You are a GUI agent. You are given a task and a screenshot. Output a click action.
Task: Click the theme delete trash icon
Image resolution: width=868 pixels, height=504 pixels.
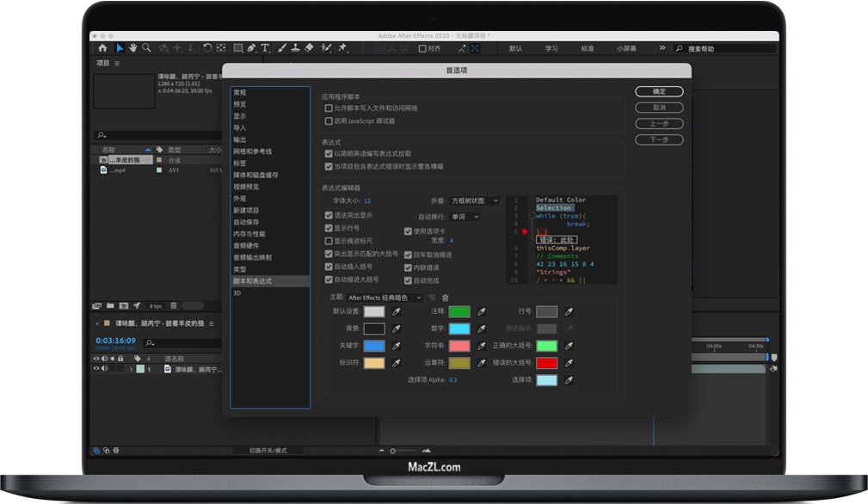tap(446, 298)
